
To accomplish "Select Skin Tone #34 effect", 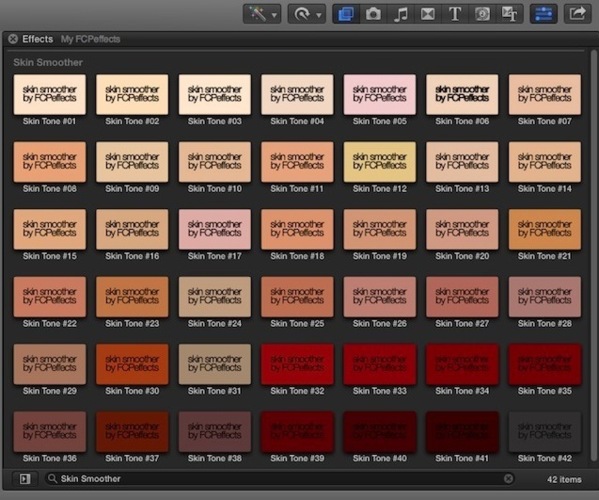I will coord(462,364).
